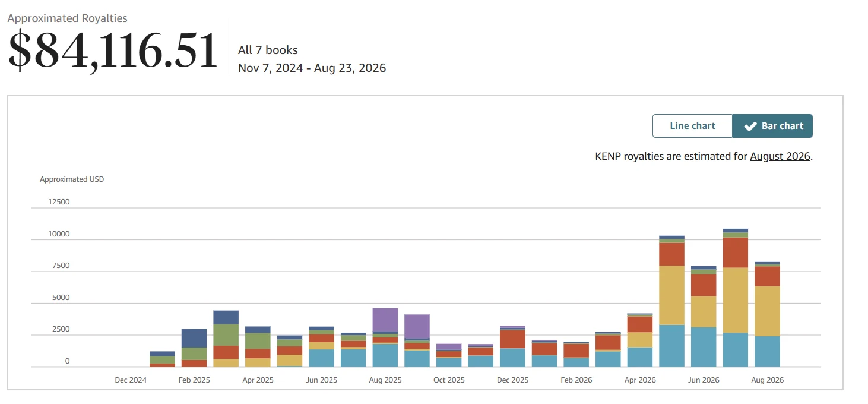Image resolution: width=868 pixels, height=404 pixels.
Task: Select the Bar chart view button
Action: coord(772,126)
